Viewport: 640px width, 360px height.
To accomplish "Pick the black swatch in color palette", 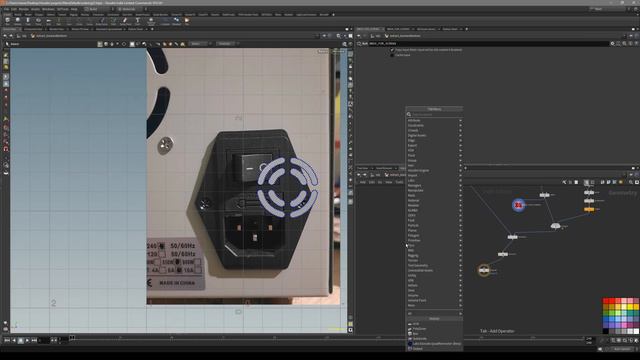I will coord(606,331).
